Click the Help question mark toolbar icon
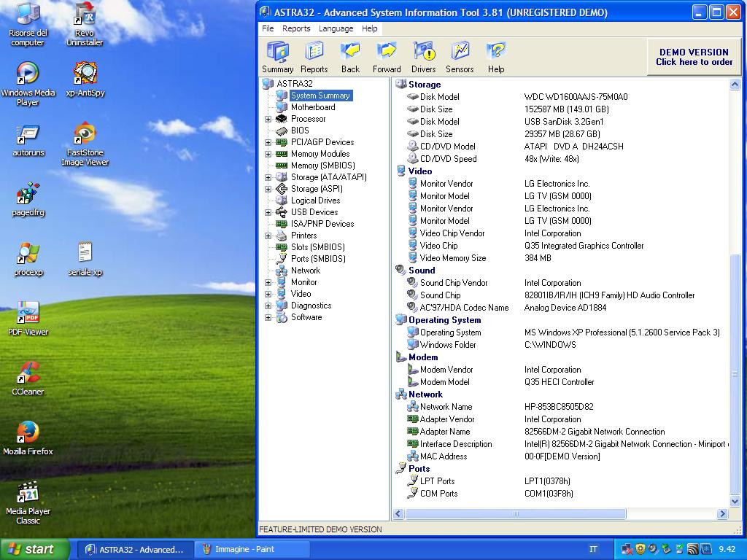747x560 pixels. pyautogui.click(x=496, y=57)
